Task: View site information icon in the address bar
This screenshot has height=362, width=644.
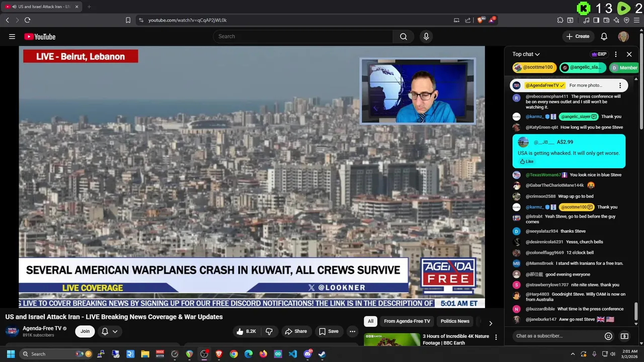Action: [x=141, y=20]
